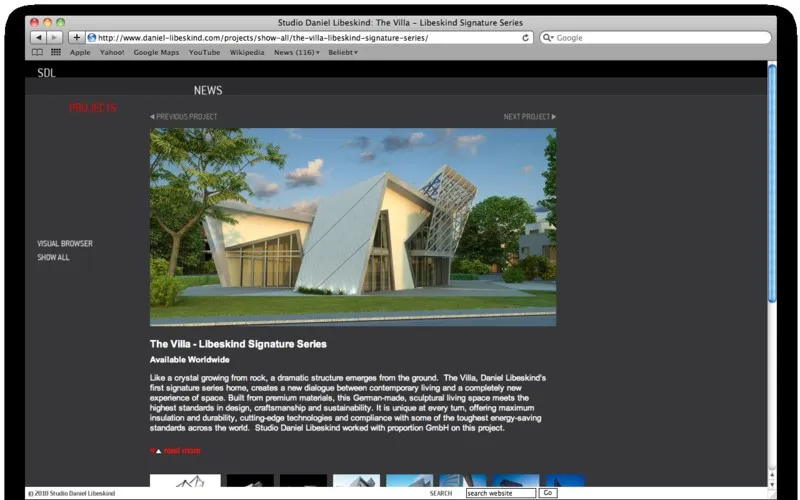Click the title The Villa - Libeskind Signature Series
800x500 pixels.
[x=238, y=344]
